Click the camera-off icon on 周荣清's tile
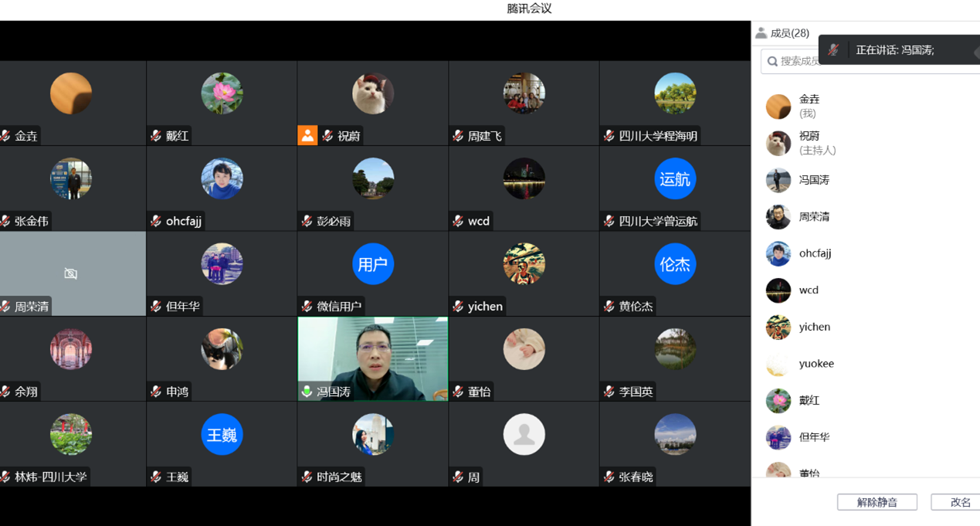This screenshot has height=526, width=980. tap(70, 273)
